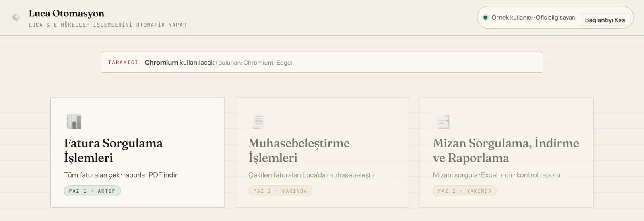This screenshot has width=644, height=221.
Task: Click the text Mizanı sorgula · Excel indir · kontrol raporu
Action: pyautogui.click(x=497, y=175)
